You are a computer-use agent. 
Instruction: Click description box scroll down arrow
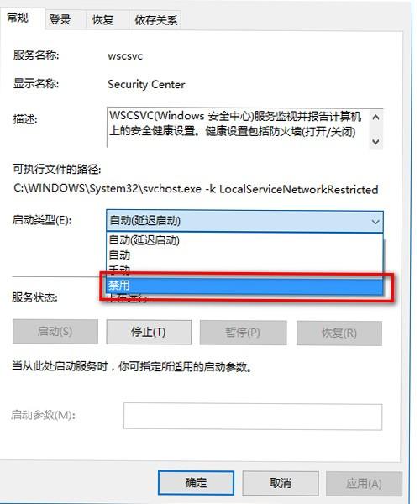375,141
